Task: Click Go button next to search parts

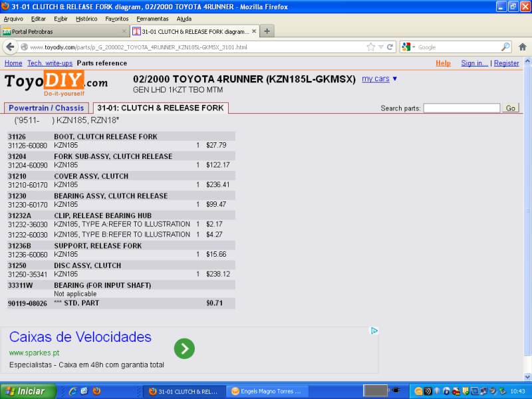Action: tap(510, 108)
